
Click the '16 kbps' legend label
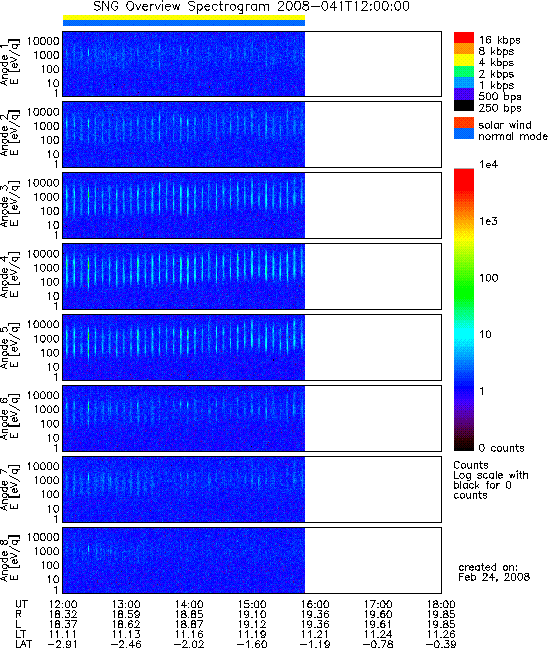tap(500, 40)
